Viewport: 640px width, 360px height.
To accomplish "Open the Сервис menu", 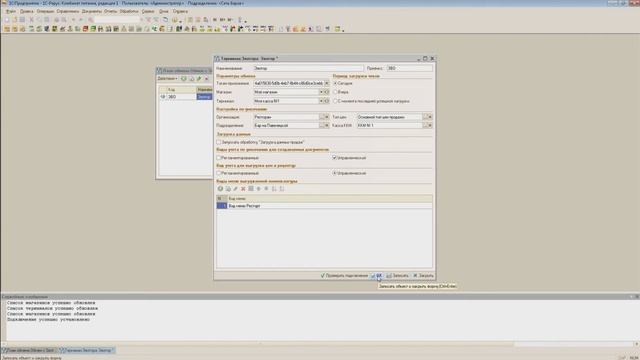I will point(148,11).
